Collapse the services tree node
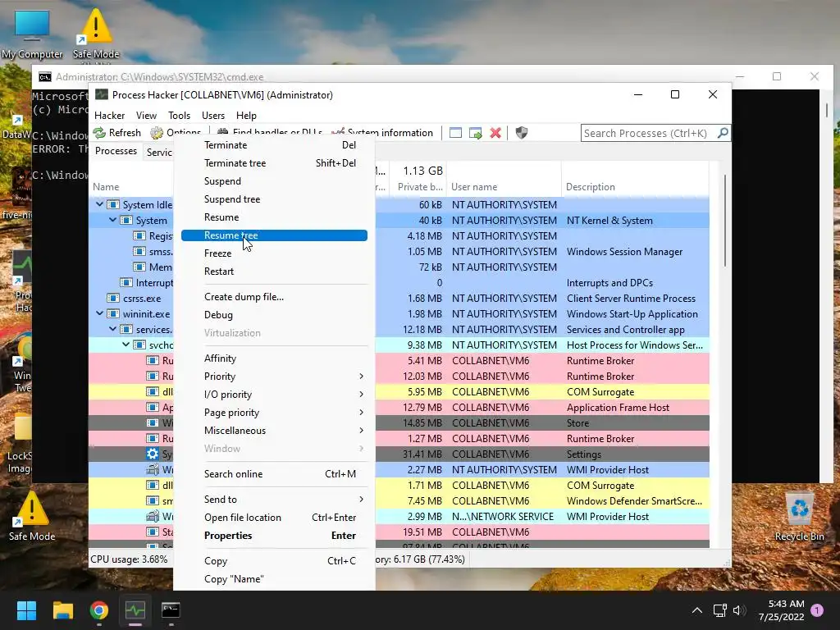 tap(112, 329)
